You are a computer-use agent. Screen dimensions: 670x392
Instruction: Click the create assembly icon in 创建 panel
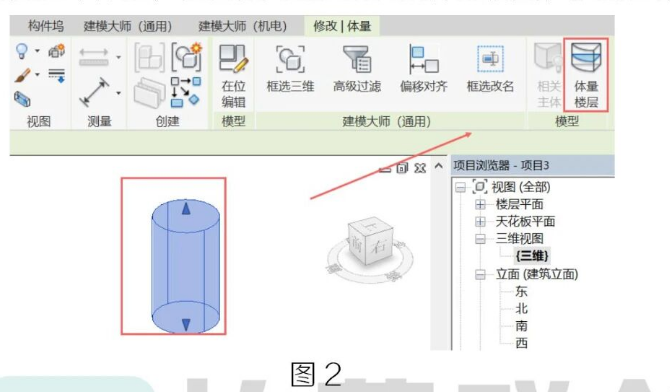coord(150,57)
